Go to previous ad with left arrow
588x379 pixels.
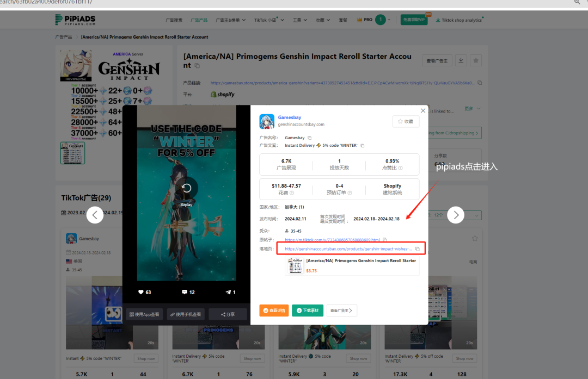pos(95,215)
